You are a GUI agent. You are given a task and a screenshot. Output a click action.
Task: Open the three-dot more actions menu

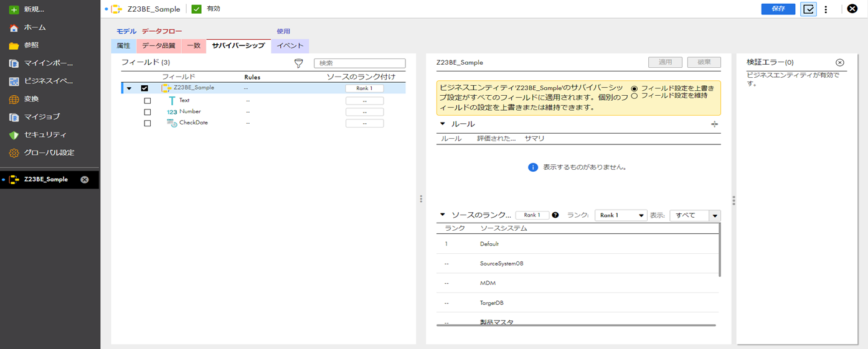pos(826,9)
